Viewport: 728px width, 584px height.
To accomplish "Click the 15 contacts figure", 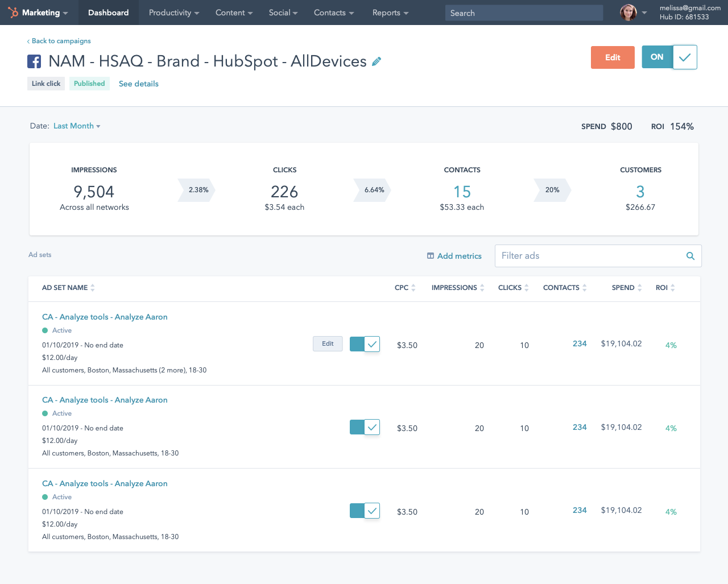I will (x=462, y=192).
